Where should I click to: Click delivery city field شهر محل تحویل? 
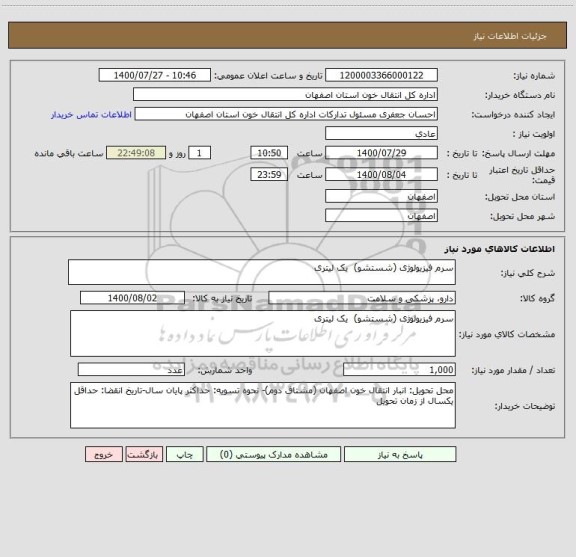(x=381, y=216)
